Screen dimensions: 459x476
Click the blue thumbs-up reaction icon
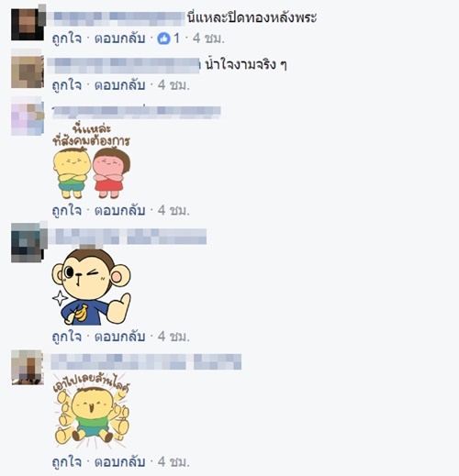coord(163,39)
